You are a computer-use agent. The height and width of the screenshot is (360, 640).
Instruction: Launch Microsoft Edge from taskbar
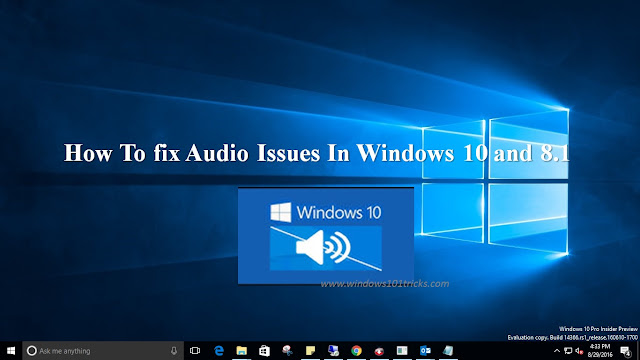[219, 351]
